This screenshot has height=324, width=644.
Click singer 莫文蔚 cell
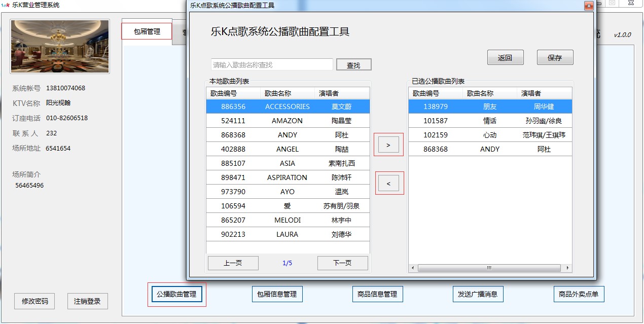(x=342, y=106)
